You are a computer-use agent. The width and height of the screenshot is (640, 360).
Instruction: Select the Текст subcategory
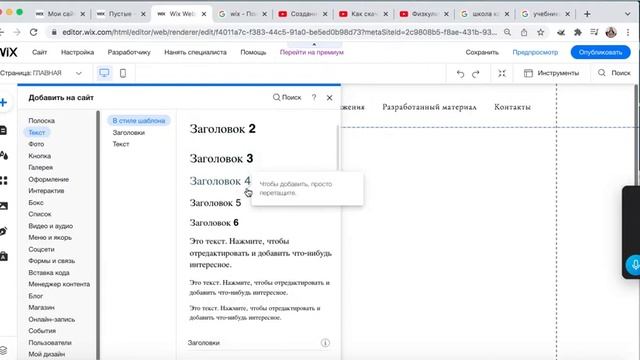point(121,144)
